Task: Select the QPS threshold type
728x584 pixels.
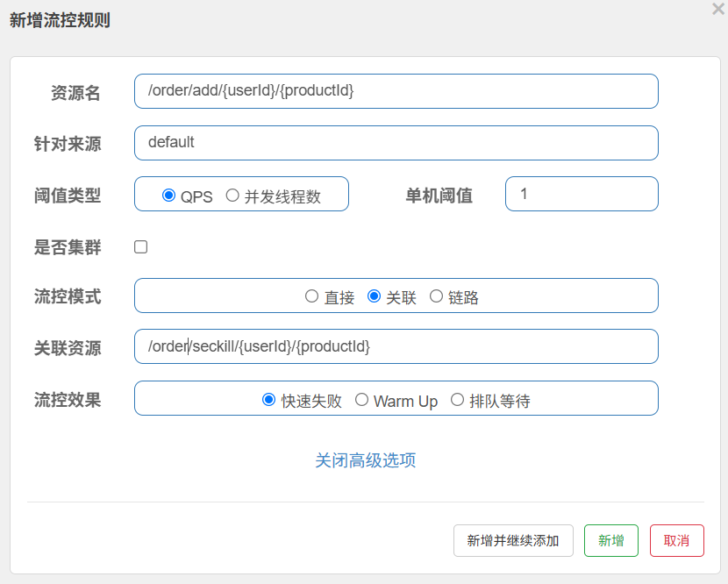Action: tap(169, 196)
